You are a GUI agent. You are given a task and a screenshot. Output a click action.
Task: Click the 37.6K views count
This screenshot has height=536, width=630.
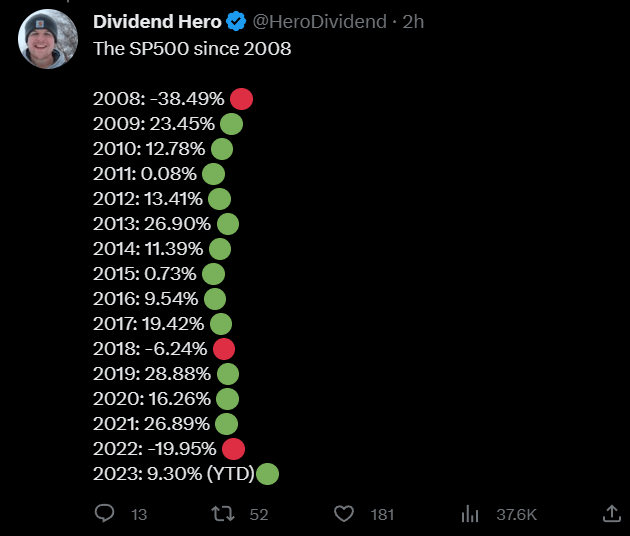[x=516, y=514]
